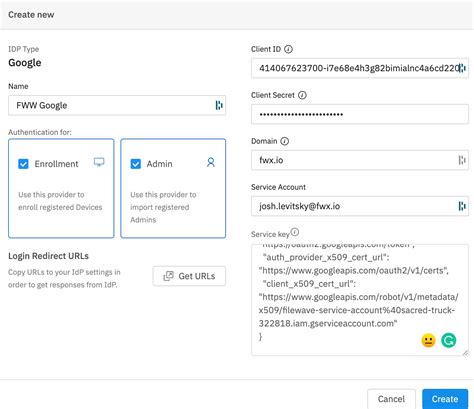Click the Admin person icon
The height and width of the screenshot is (409, 474).
tap(211, 162)
